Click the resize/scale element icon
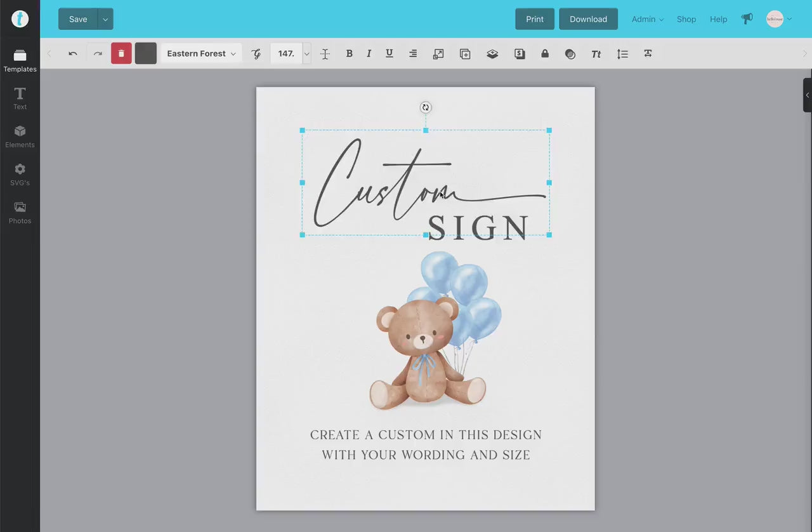This screenshot has height=532, width=812. point(438,54)
